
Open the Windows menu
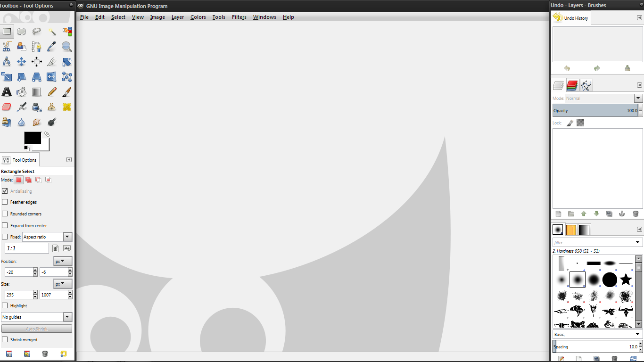click(264, 17)
